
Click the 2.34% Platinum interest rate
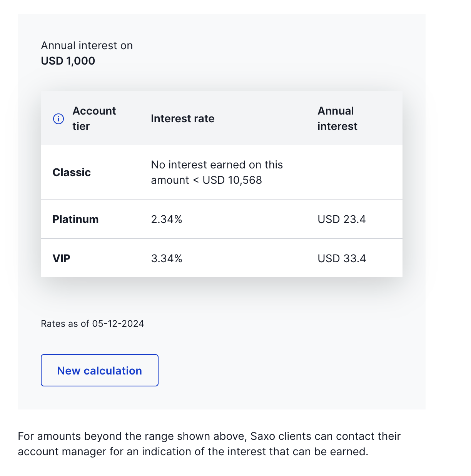tap(166, 219)
